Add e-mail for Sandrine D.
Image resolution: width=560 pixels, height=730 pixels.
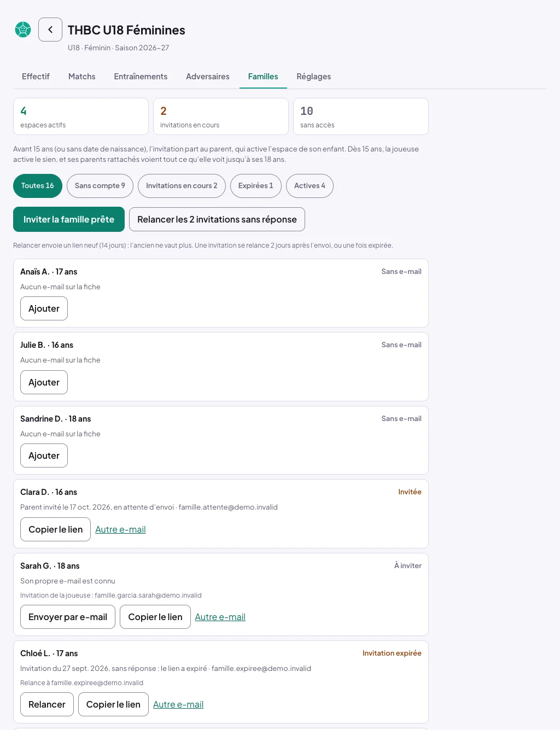pyautogui.click(x=44, y=455)
